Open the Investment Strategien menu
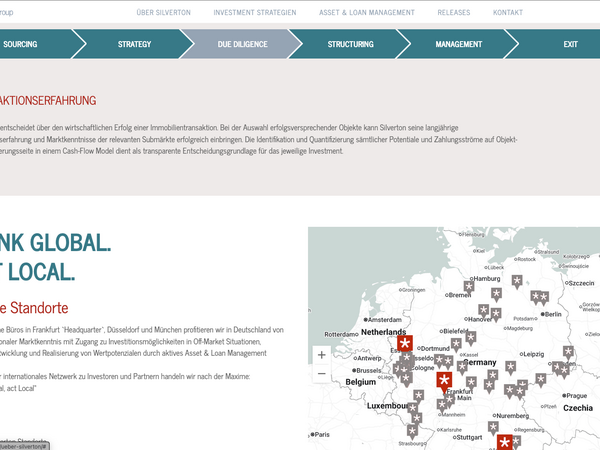The width and height of the screenshot is (600, 450). click(255, 12)
